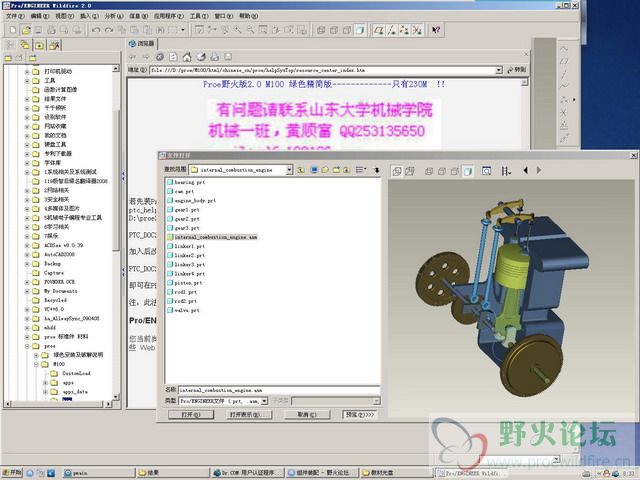640x480 pixels.
Task: Click the New file icon in main toolbar
Action: (x=13, y=30)
